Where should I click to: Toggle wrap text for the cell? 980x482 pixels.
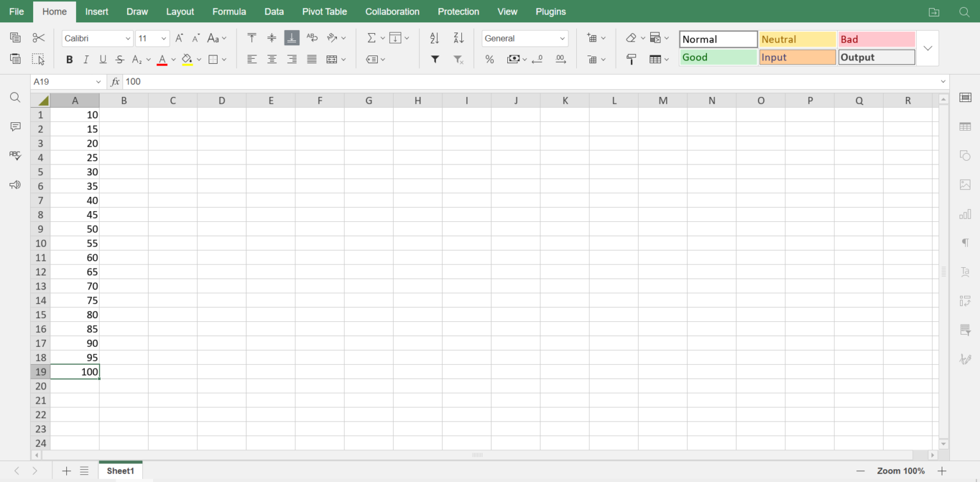tap(312, 38)
